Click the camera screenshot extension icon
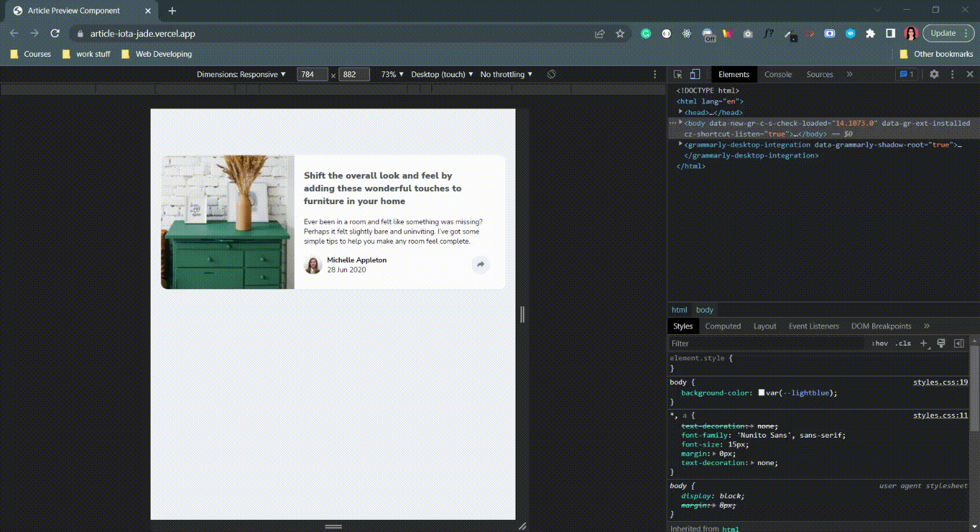The height and width of the screenshot is (532, 980). (748, 34)
